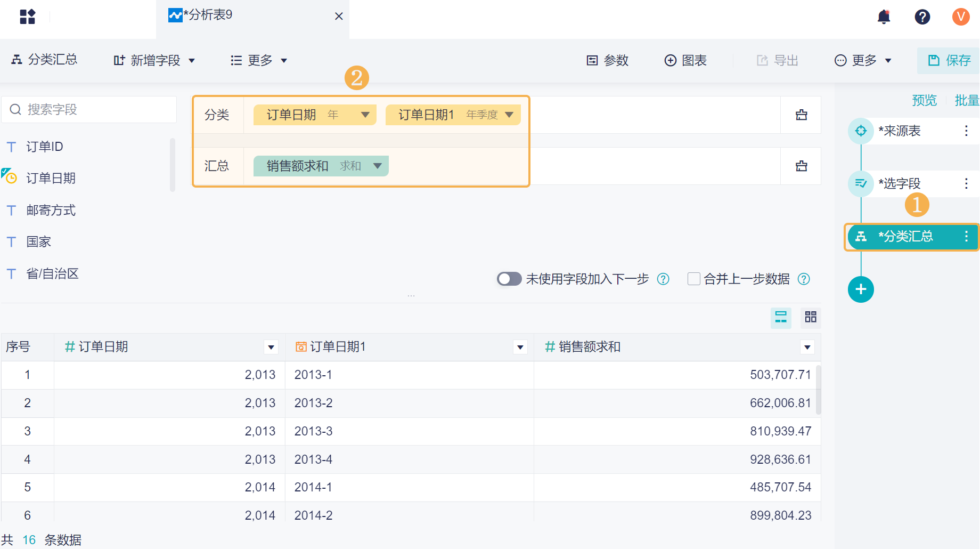
Task: Open the help question mark icon
Action: [x=922, y=17]
